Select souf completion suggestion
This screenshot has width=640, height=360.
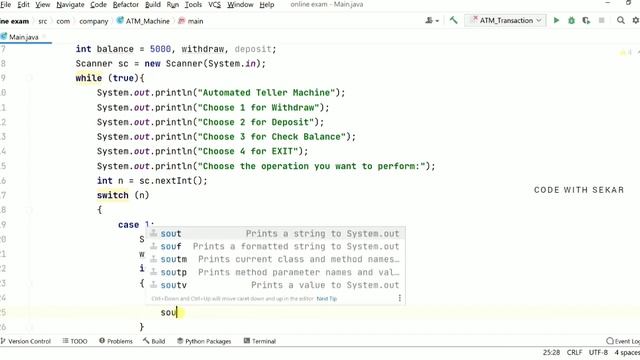[276, 247]
